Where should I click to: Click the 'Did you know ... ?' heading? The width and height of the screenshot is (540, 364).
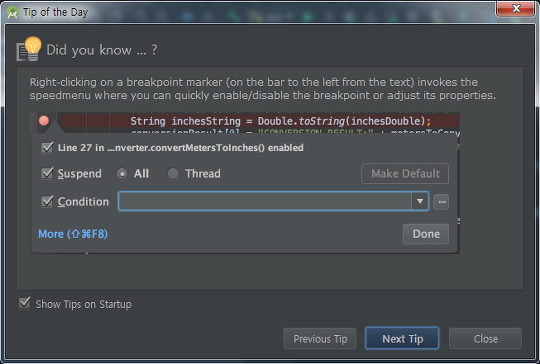[x=102, y=50]
